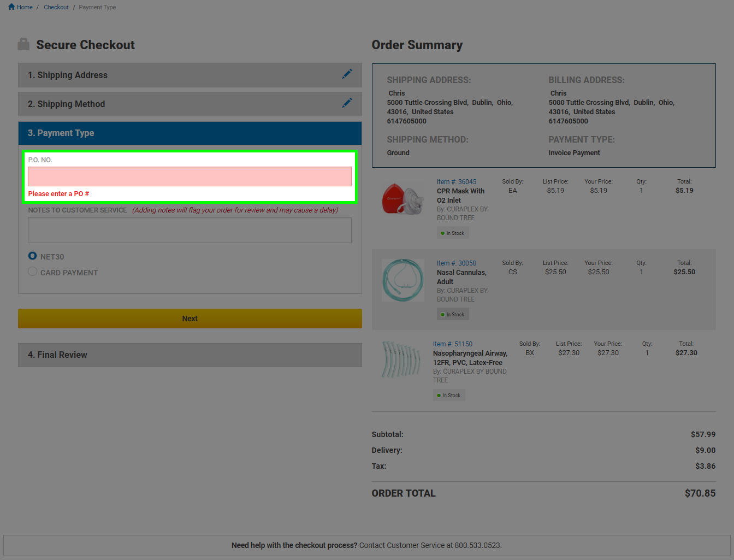
Task: Click the subtotal value $57.99
Action: [703, 434]
